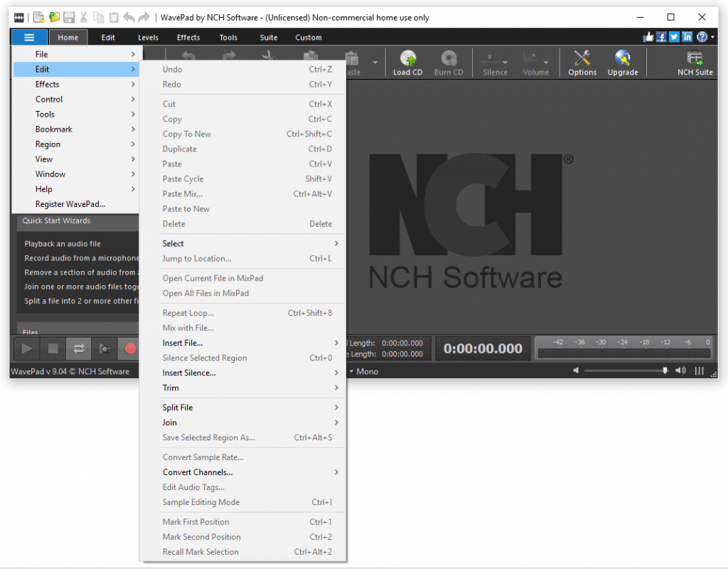Open the Window menu entry

[75, 174]
